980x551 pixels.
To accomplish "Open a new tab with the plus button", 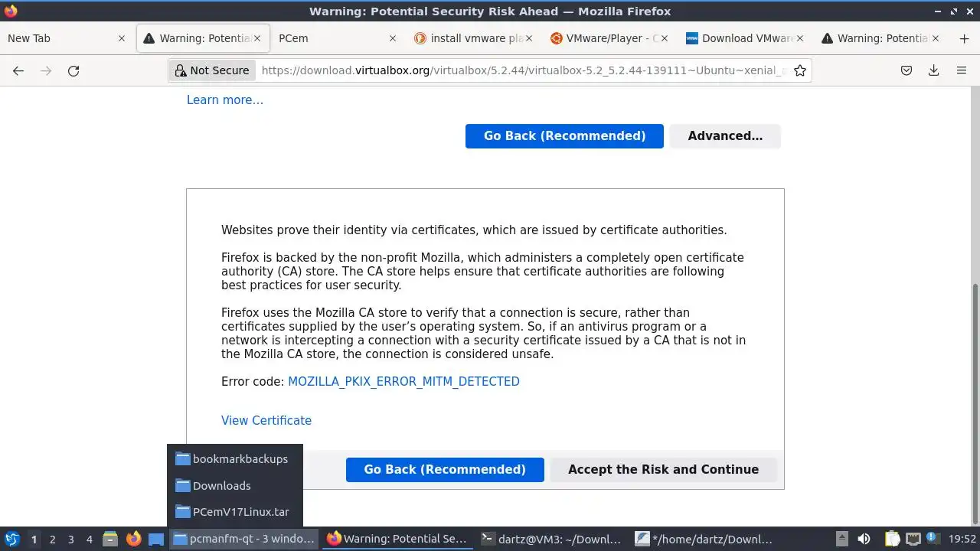I will (964, 38).
